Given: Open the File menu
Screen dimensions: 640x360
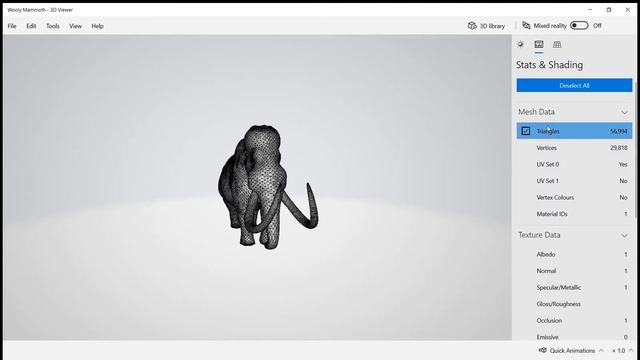Looking at the screenshot, I should [x=12, y=26].
